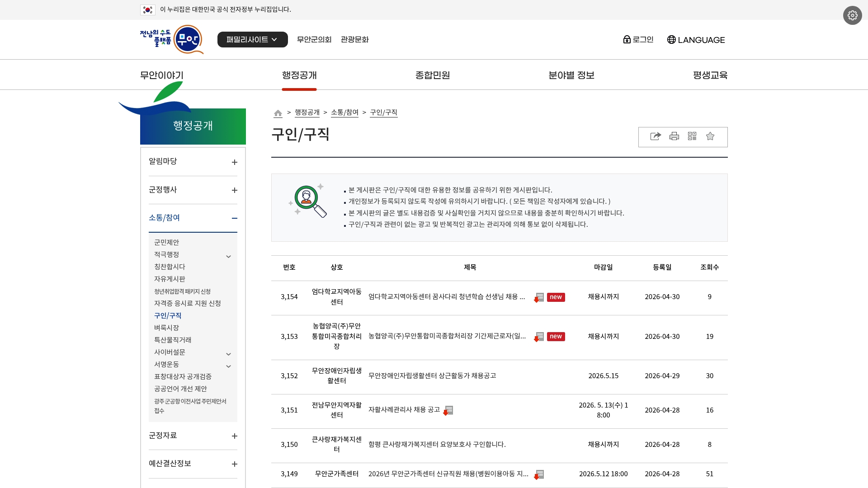Expand the 군정자료 sidebar section
Viewport: 868px width, 488px height.
coord(234,436)
